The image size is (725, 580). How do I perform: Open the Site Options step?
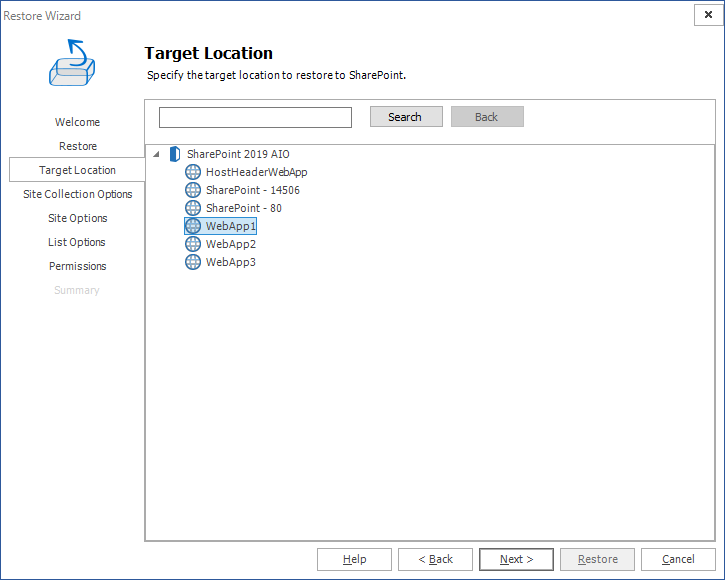click(78, 218)
